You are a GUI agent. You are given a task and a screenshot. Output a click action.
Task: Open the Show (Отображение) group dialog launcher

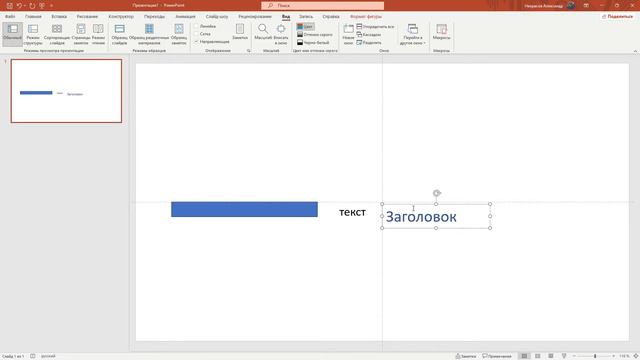tap(249, 51)
